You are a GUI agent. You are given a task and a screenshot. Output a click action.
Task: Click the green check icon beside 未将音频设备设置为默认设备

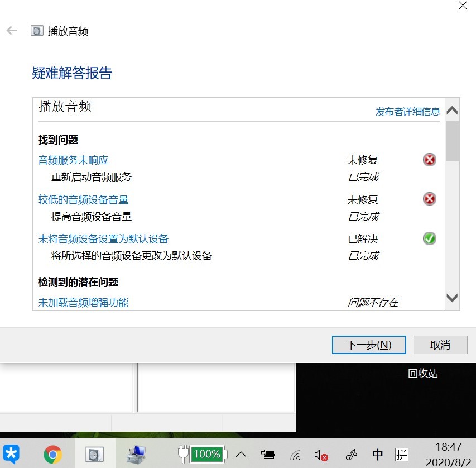coord(429,238)
